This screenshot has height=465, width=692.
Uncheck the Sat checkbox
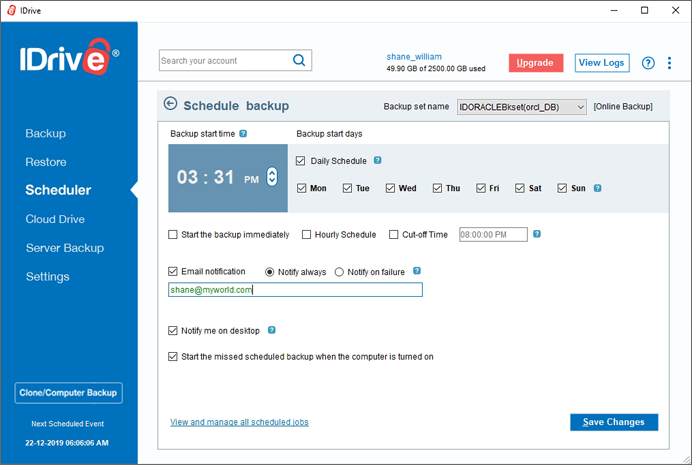pyautogui.click(x=520, y=188)
